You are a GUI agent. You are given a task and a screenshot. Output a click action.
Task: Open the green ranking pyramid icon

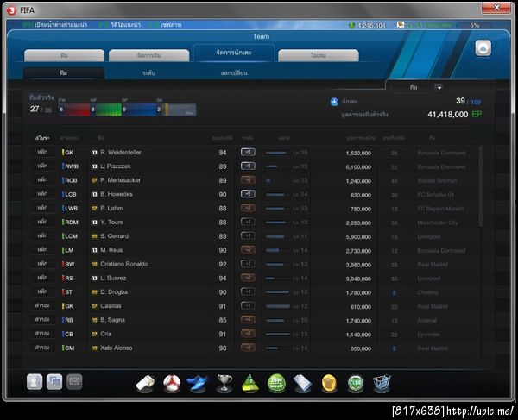pyautogui.click(x=250, y=384)
